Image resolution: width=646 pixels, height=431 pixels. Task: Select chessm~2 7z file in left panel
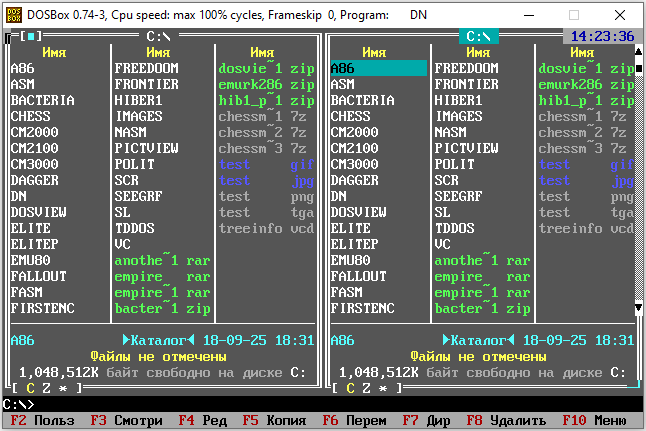point(262,132)
